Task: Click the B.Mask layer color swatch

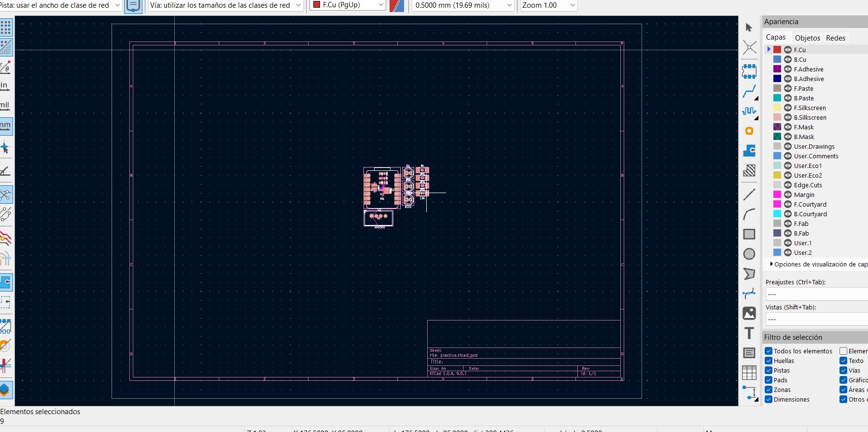Action: click(x=777, y=137)
